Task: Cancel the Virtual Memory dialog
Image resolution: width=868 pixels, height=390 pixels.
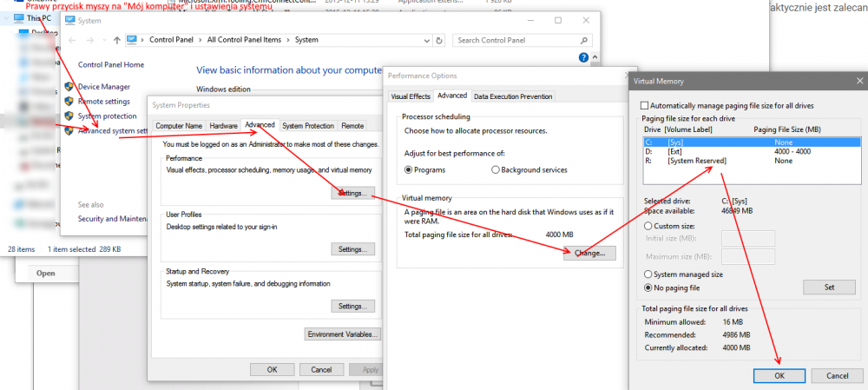Action: pyautogui.click(x=837, y=375)
